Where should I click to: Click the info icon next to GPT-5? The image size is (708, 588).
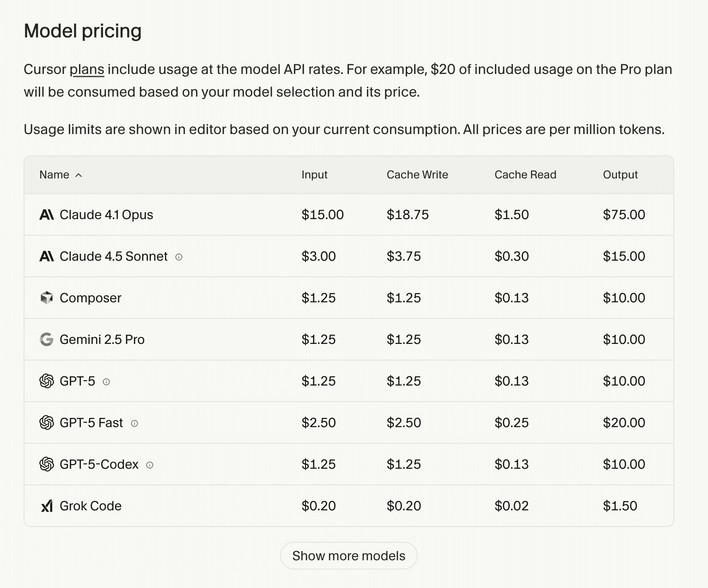(x=107, y=382)
